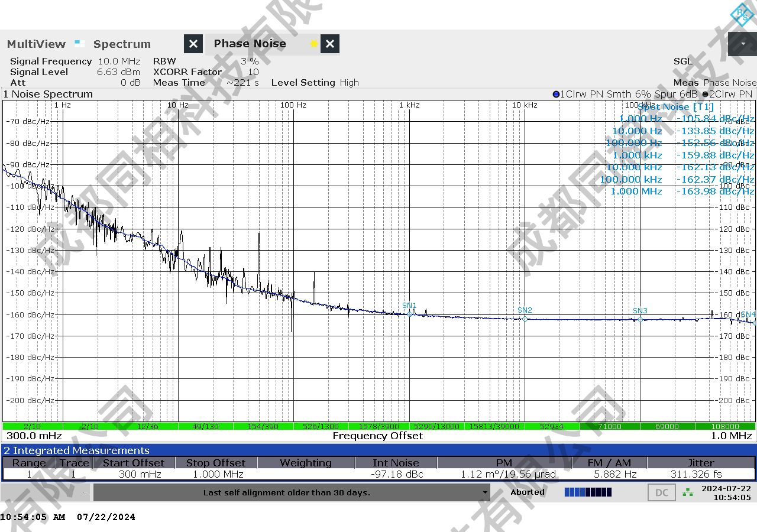Open dropdown left of status message bar
This screenshot has height=532, width=757.
[85, 492]
